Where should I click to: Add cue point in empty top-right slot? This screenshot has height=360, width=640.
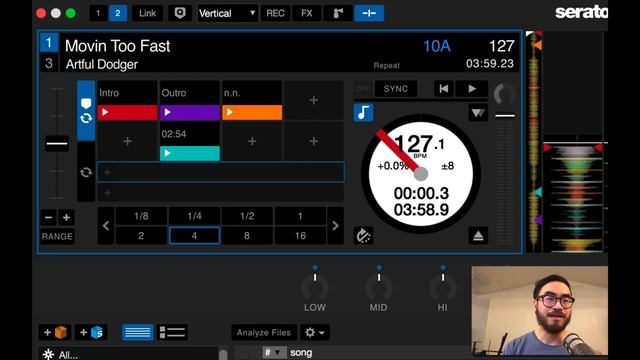coord(313,100)
